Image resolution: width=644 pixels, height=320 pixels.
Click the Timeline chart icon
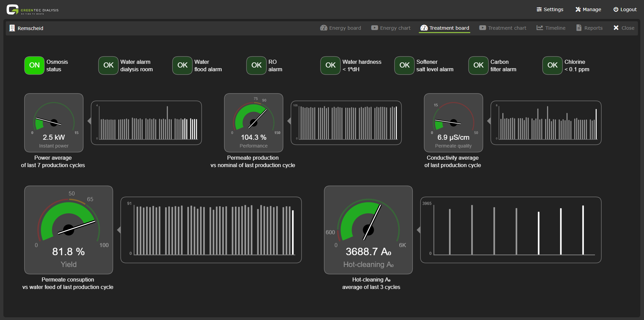pyautogui.click(x=540, y=28)
